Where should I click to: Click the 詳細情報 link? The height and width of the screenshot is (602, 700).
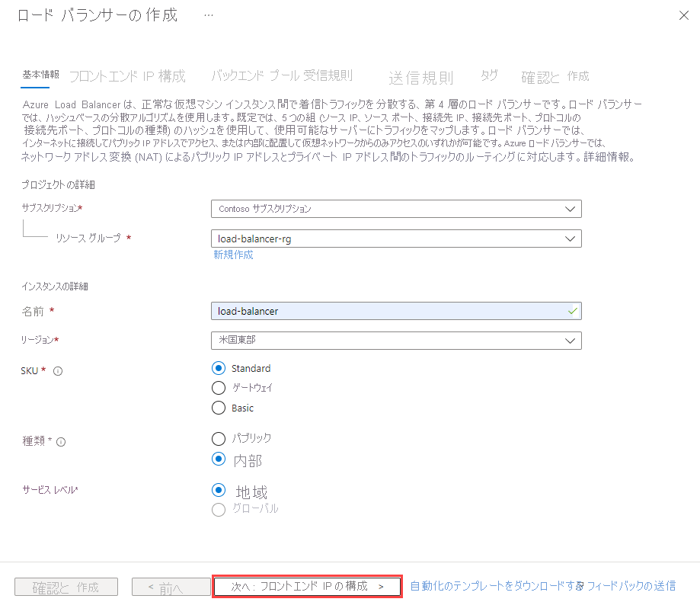[x=609, y=157]
